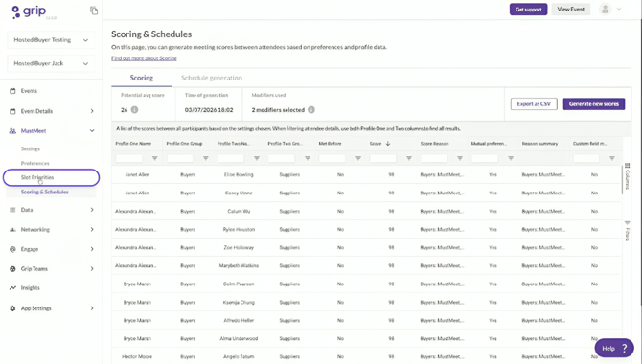Open filter menu for Mutual preference

click(510, 158)
